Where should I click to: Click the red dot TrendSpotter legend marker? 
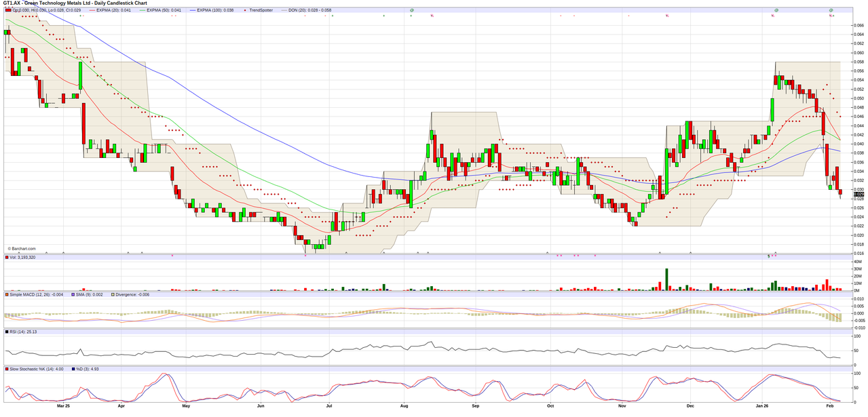tap(246, 10)
